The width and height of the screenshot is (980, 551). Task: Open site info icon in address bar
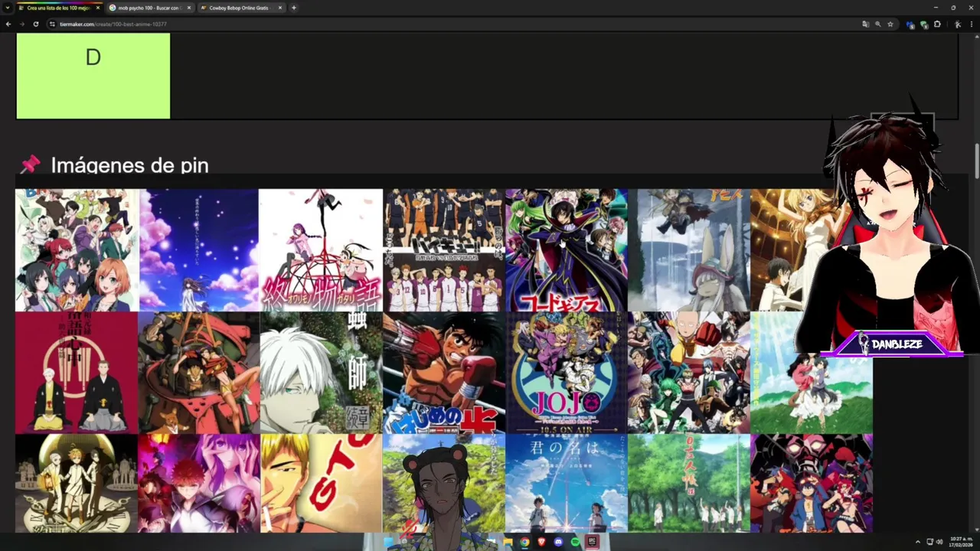click(x=52, y=24)
